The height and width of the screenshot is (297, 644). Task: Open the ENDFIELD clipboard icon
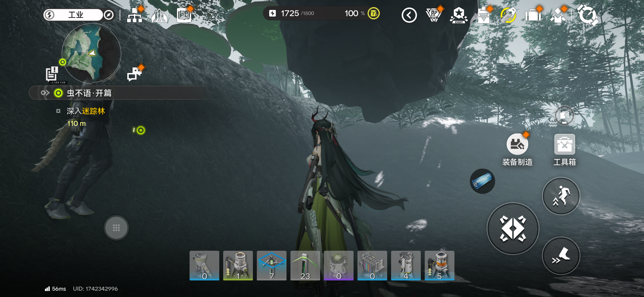pos(484,15)
